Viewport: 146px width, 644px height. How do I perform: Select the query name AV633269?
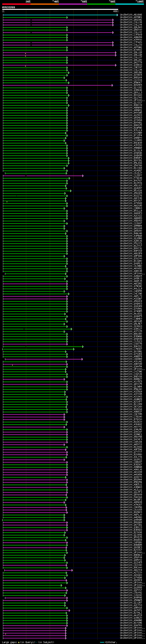(x=8, y=7)
